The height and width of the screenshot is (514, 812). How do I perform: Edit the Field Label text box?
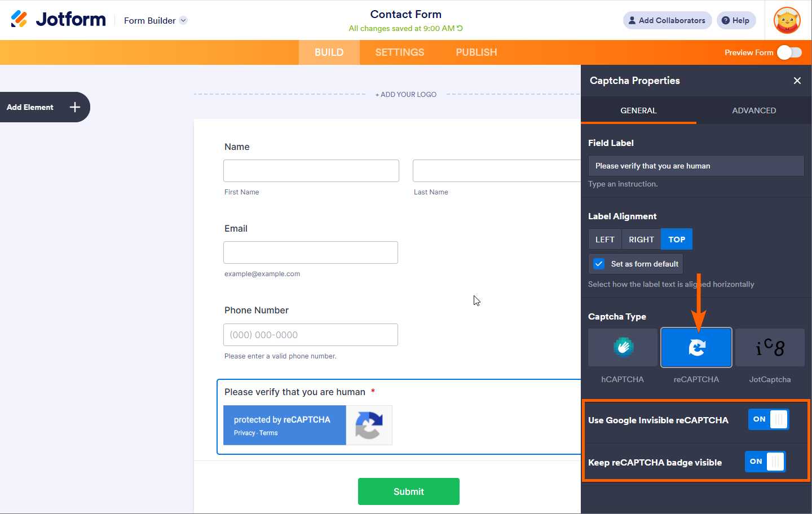(x=696, y=166)
